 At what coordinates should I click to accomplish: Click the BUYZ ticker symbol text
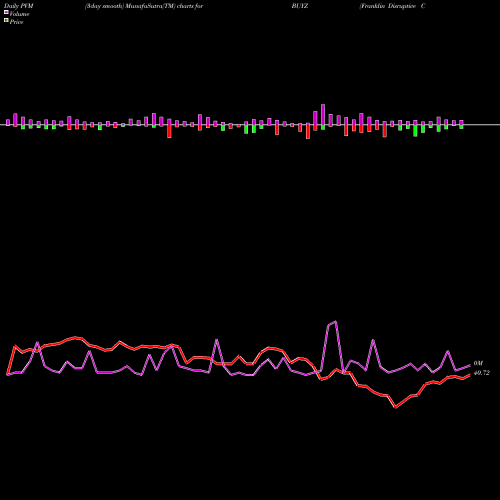tap(300, 6)
